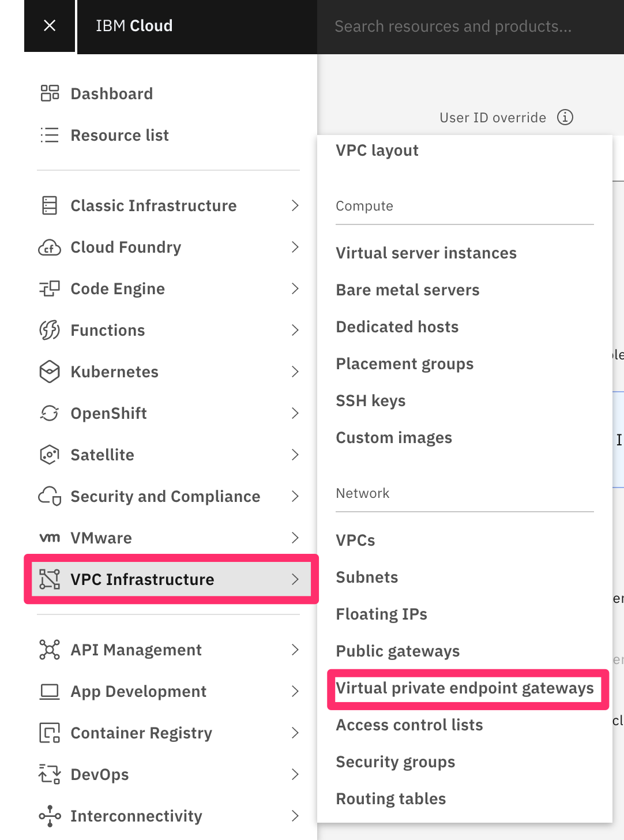Click the Dashboard grid icon
The image size is (624, 840).
tap(50, 93)
